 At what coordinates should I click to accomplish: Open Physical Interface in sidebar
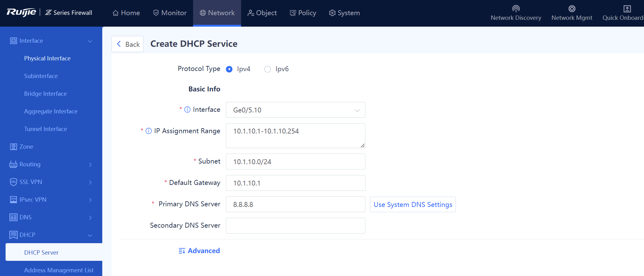[x=47, y=58]
